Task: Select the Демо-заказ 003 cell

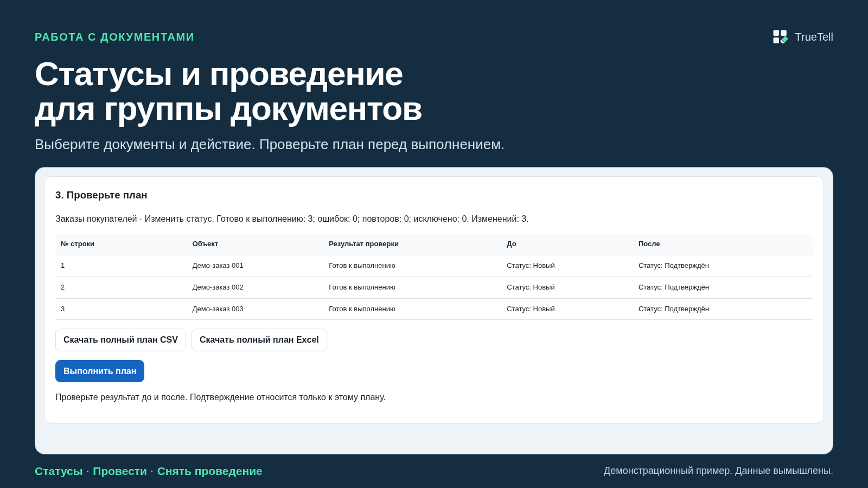Action: pyautogui.click(x=218, y=309)
